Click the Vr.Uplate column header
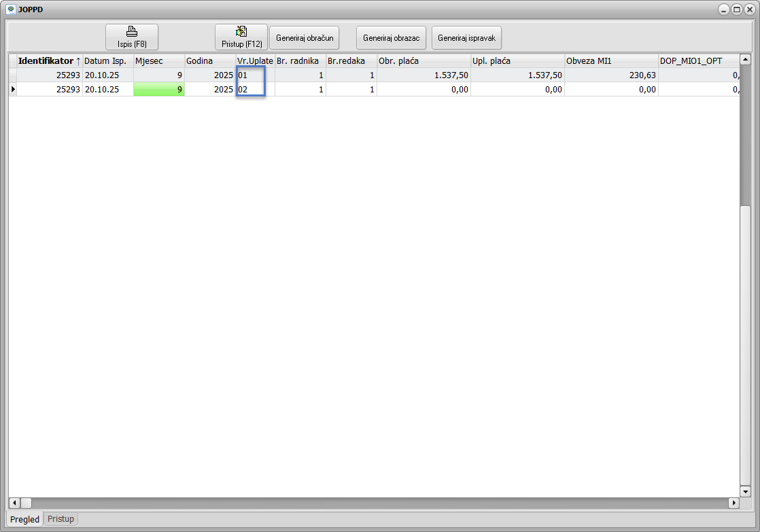This screenshot has height=532, width=760. coord(255,61)
